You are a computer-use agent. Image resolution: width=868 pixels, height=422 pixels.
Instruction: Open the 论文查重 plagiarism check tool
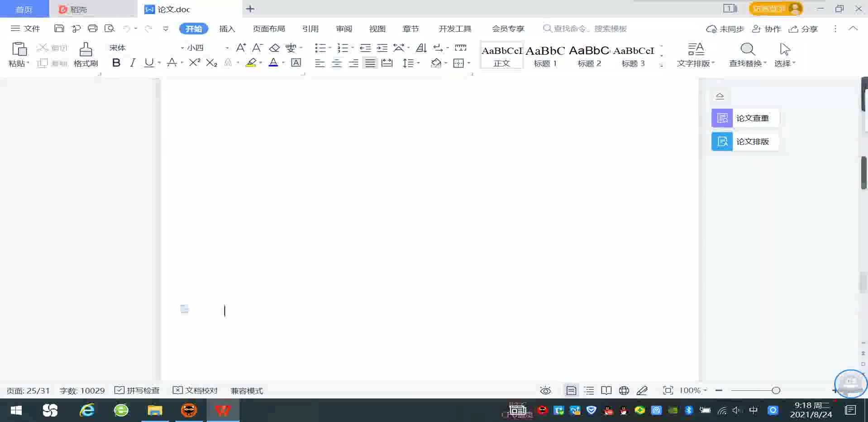745,118
